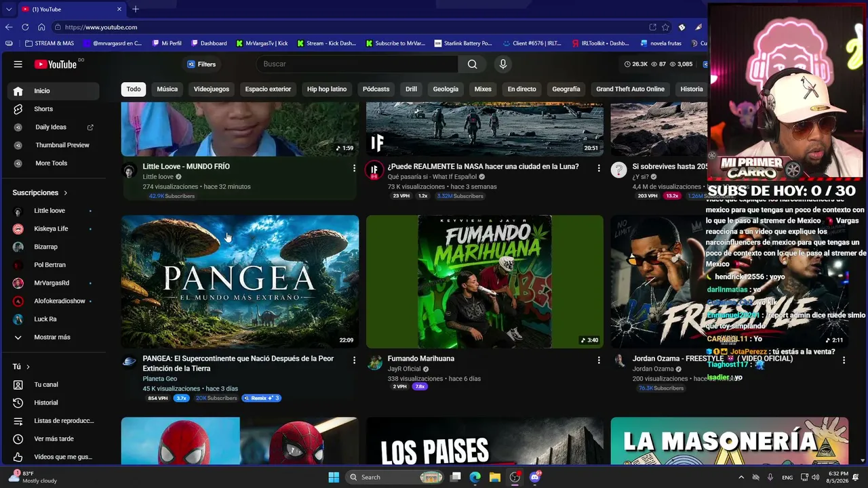Open the Shorts sidebar icon
The height and width of the screenshot is (488, 868).
(18, 109)
